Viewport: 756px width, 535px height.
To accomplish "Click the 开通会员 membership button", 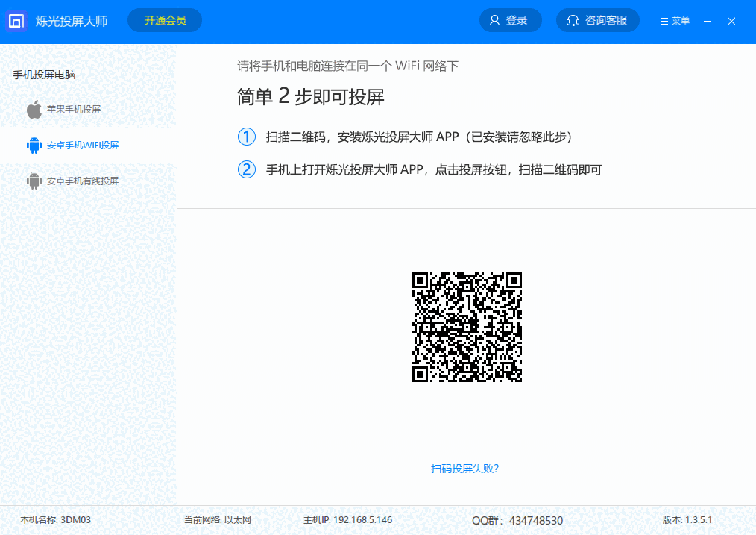I will pos(164,20).
